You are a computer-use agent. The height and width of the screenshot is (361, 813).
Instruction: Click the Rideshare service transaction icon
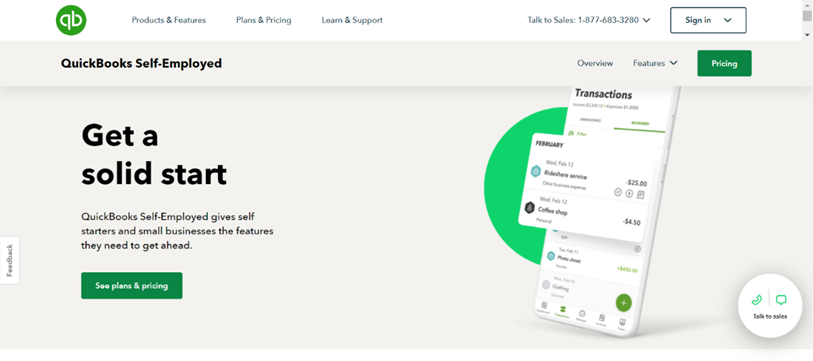[x=536, y=172]
